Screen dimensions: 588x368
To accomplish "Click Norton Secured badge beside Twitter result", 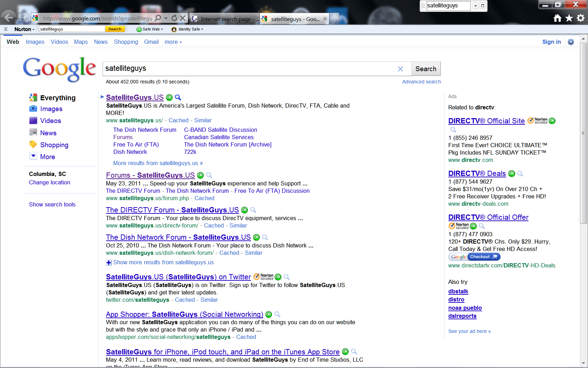I will (264, 277).
